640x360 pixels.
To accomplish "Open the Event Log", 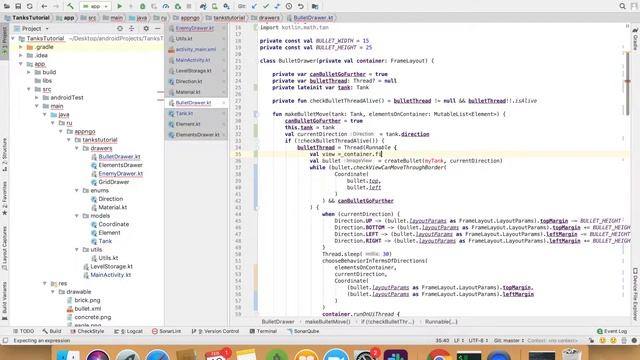I will tap(612, 331).
